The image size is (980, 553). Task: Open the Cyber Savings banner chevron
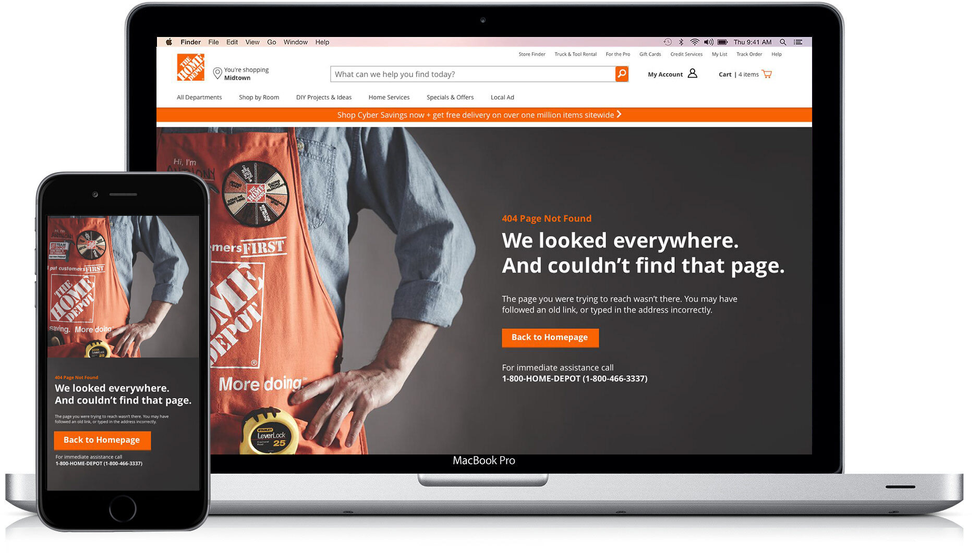point(619,114)
